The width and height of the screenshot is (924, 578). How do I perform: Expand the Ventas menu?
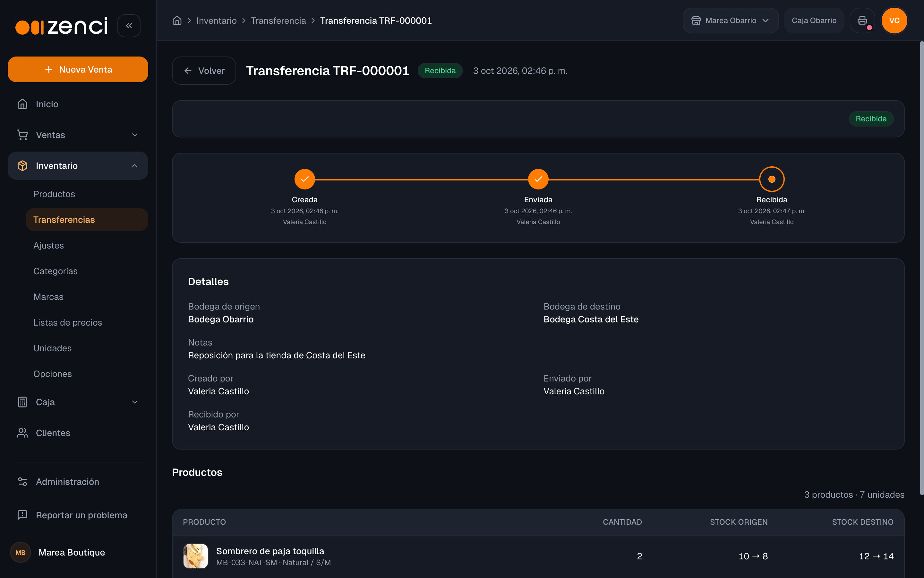coord(78,135)
